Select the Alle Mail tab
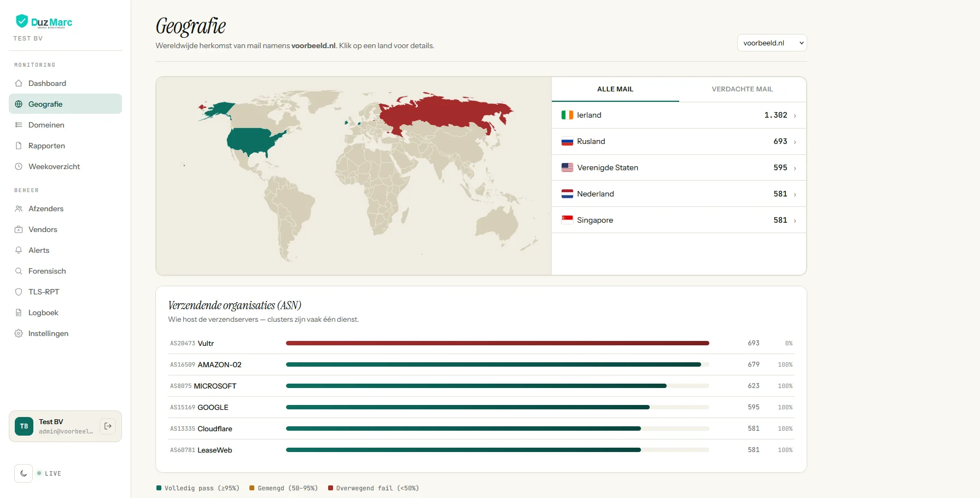 (x=615, y=89)
